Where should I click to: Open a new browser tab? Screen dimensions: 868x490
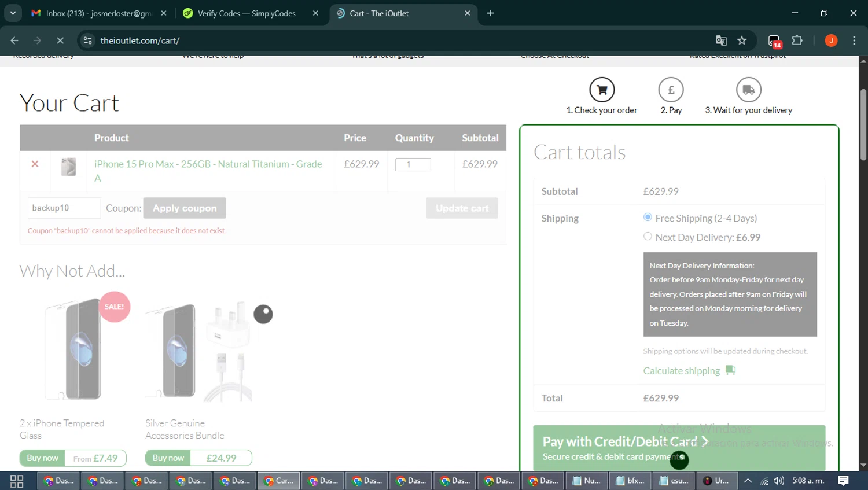tap(490, 13)
